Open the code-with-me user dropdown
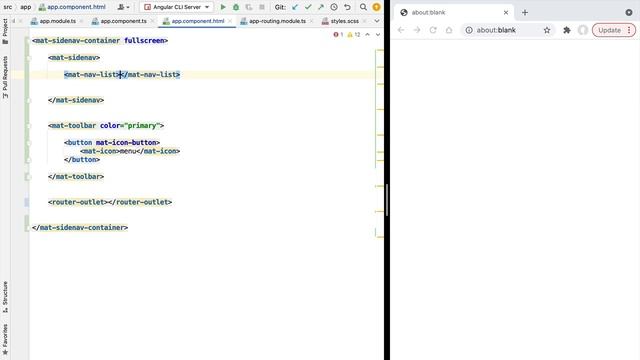The height and width of the screenshot is (360, 640). (x=123, y=7)
